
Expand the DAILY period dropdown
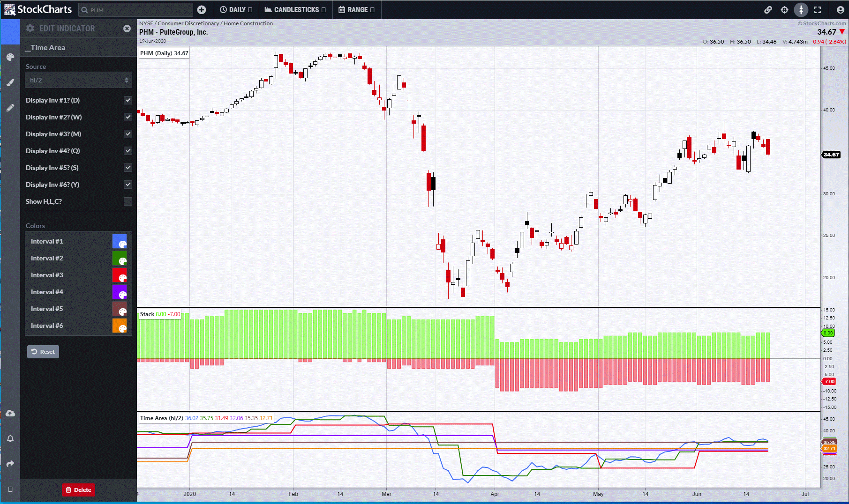pos(236,10)
